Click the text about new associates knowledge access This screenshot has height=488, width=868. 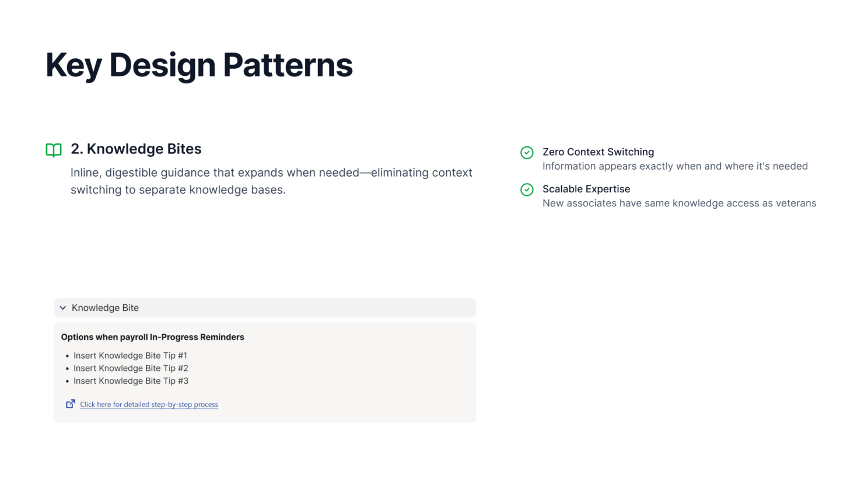click(679, 203)
